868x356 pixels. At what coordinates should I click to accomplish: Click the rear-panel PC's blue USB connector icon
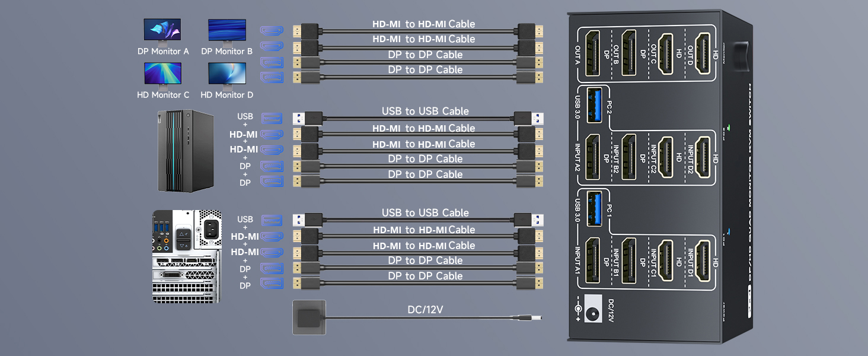[x=272, y=220]
